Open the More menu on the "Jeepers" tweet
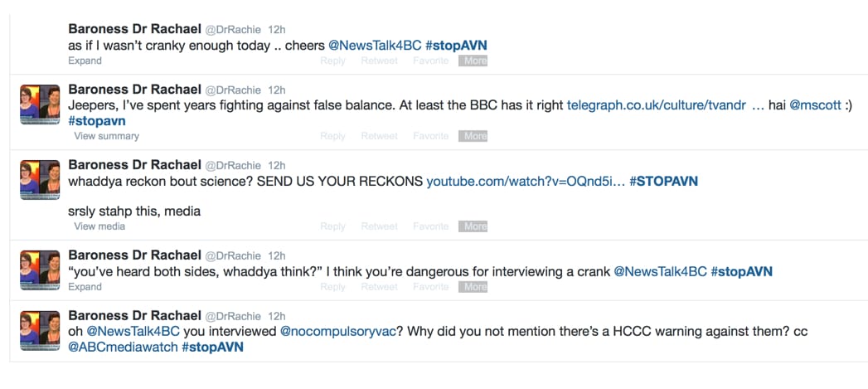 475,136
